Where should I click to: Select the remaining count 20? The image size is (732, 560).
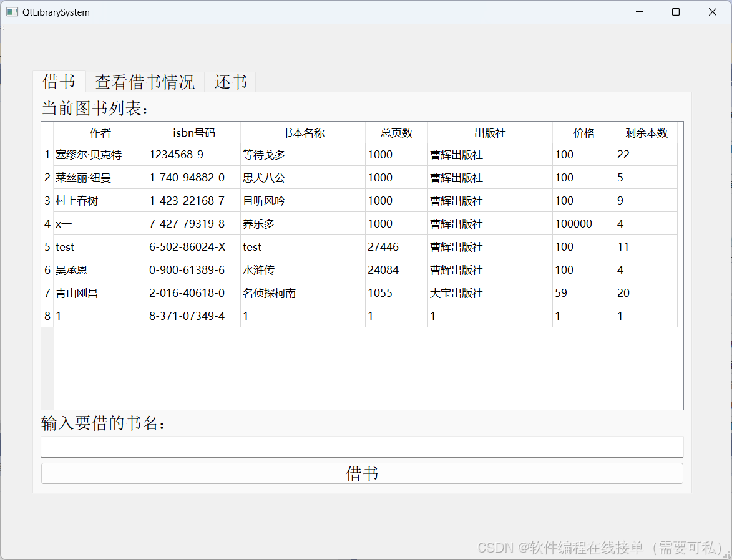click(646, 292)
